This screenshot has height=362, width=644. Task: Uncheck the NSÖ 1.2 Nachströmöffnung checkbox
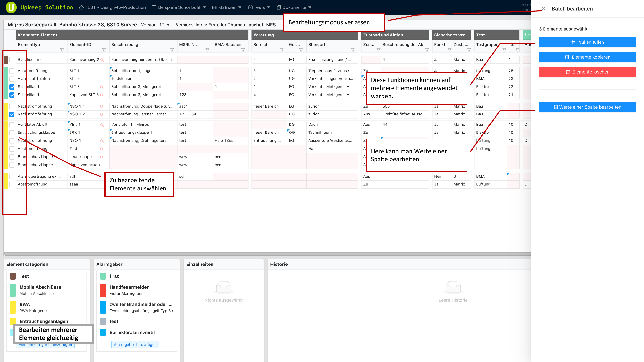tap(12, 114)
